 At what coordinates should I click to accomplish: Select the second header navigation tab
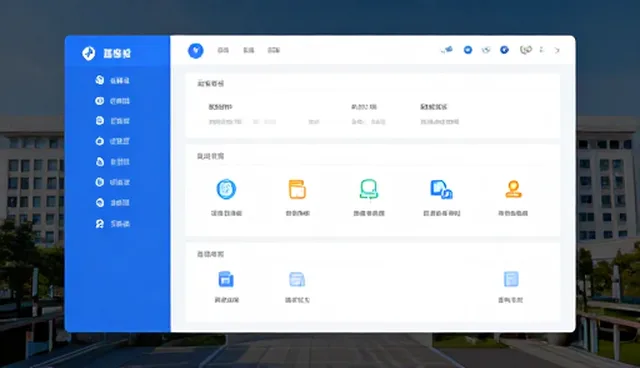[x=249, y=50]
